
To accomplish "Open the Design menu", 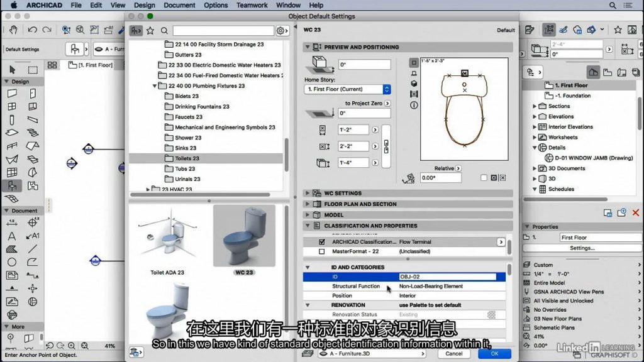I will pos(145,5).
